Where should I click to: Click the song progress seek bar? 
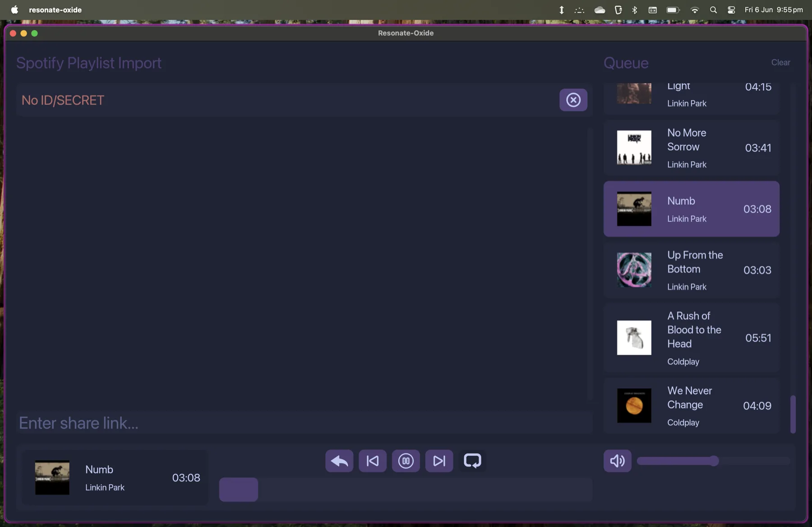pos(406,490)
